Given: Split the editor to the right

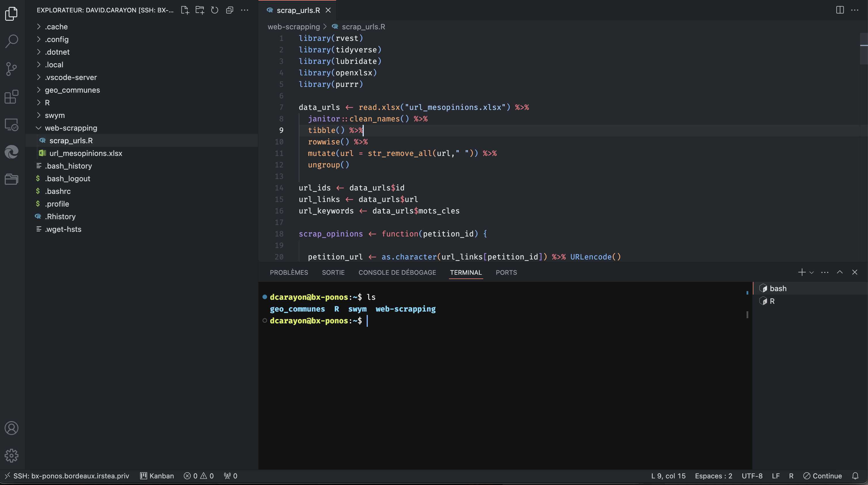Looking at the screenshot, I should (x=840, y=10).
